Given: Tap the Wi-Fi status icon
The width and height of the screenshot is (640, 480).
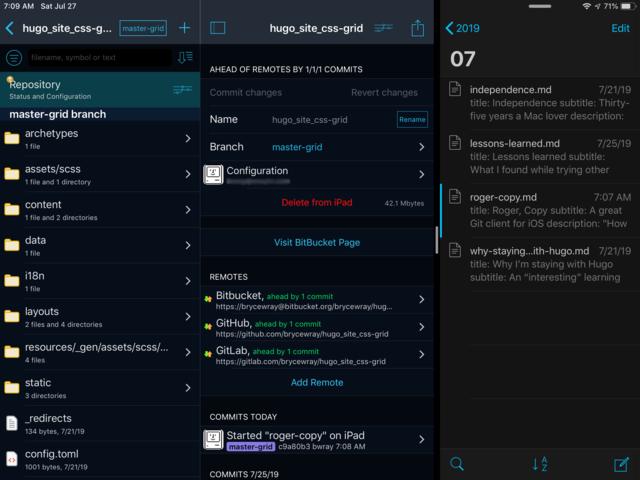Looking at the screenshot, I should (x=587, y=6).
